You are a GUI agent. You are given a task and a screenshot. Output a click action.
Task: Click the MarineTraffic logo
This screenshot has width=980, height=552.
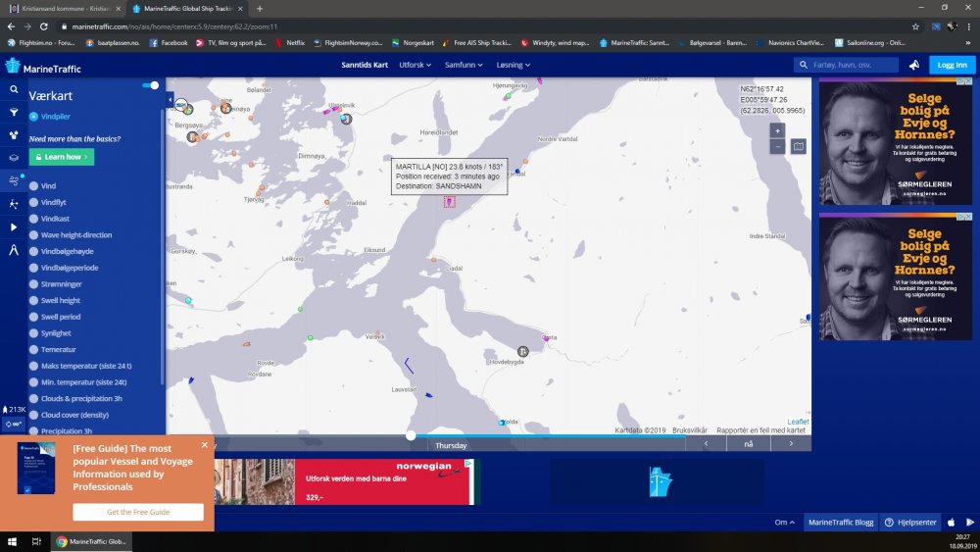pyautogui.click(x=43, y=67)
